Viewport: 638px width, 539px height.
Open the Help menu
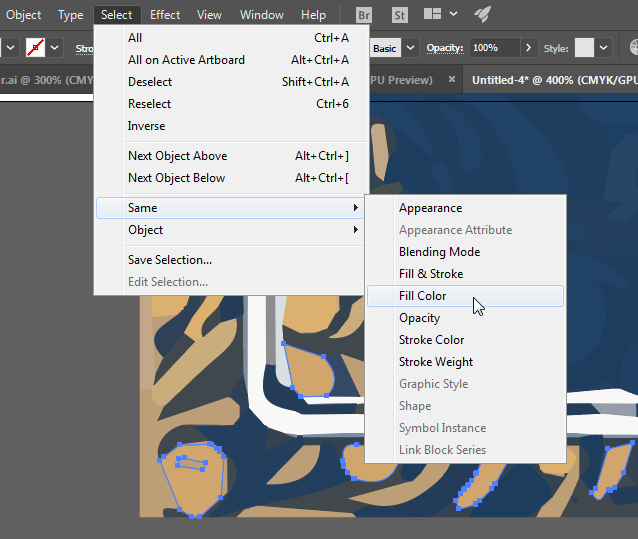(313, 15)
